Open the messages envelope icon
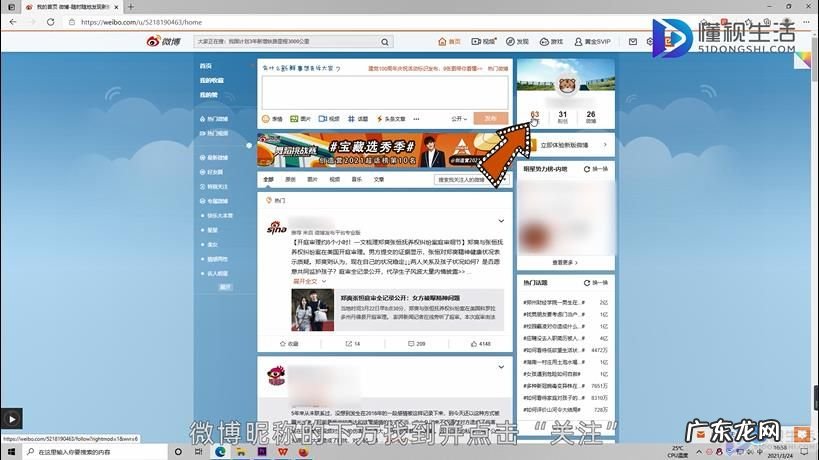The height and width of the screenshot is (460, 819). (633, 41)
